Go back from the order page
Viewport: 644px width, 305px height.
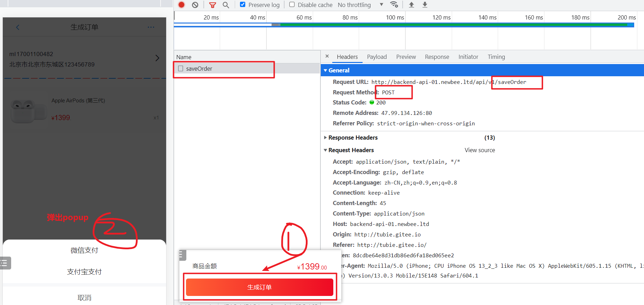click(x=18, y=27)
